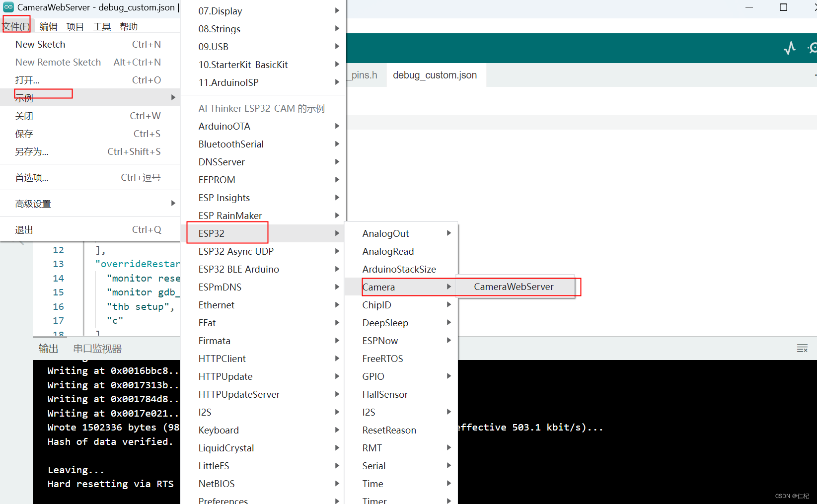
Task: Switch to debug_custom.json tab
Action: tap(435, 75)
